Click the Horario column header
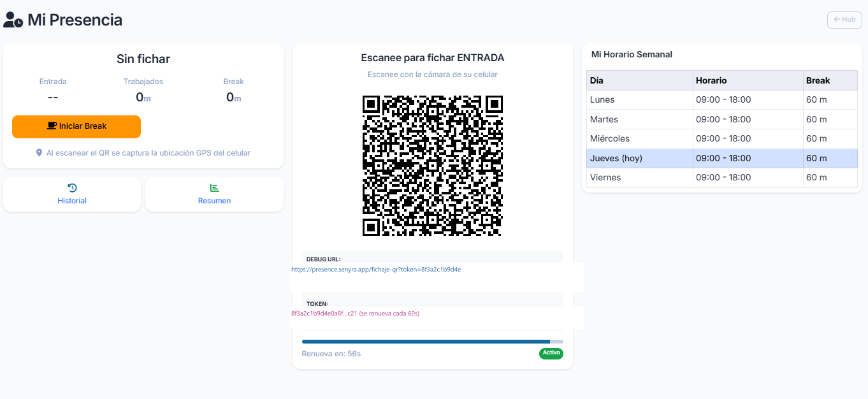Image resolution: width=868 pixels, height=399 pixels. [x=748, y=80]
